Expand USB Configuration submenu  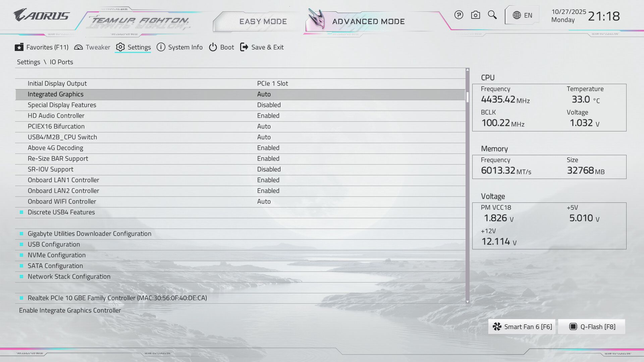pyautogui.click(x=54, y=244)
